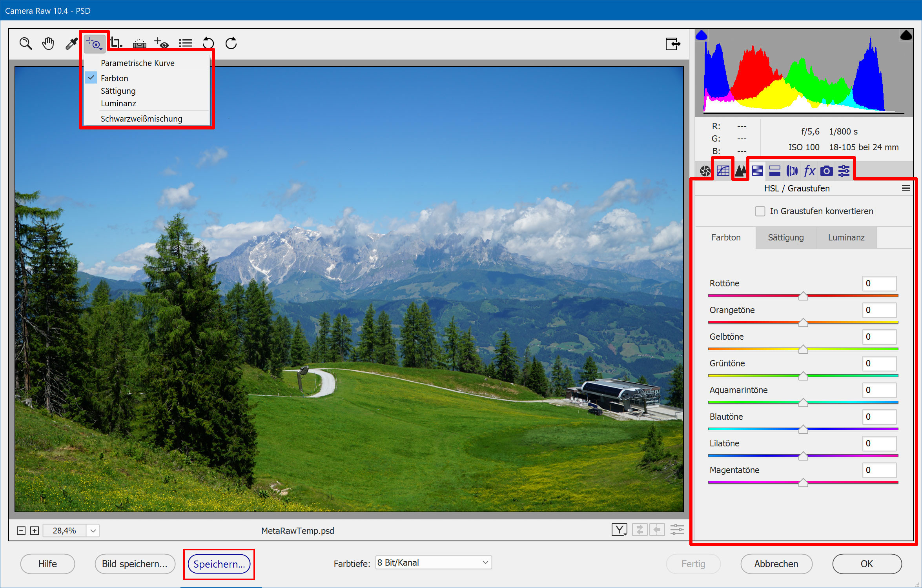Click the Red Eye Removal tool

point(162,43)
